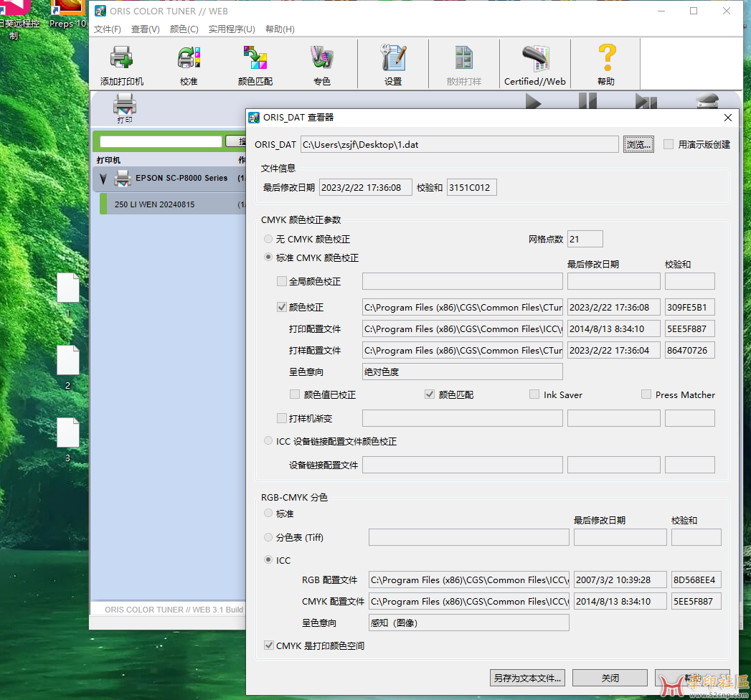
Task: Open the 实用程序(U) menu
Action: (x=232, y=29)
